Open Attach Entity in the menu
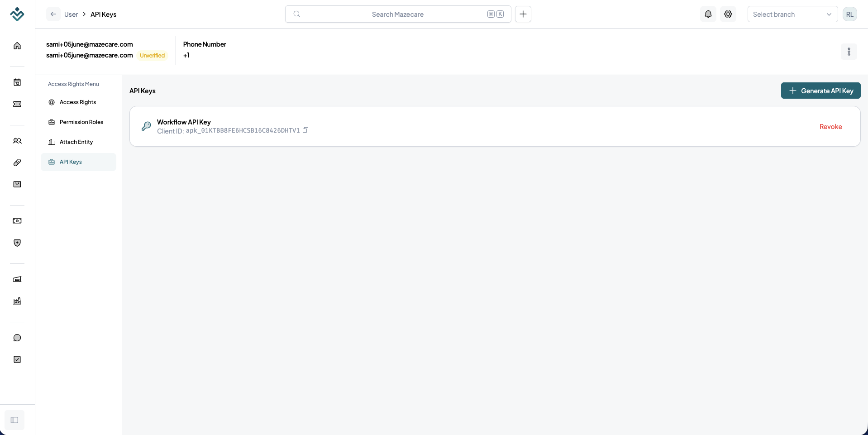Viewport: 868px width, 435px height. point(78,142)
